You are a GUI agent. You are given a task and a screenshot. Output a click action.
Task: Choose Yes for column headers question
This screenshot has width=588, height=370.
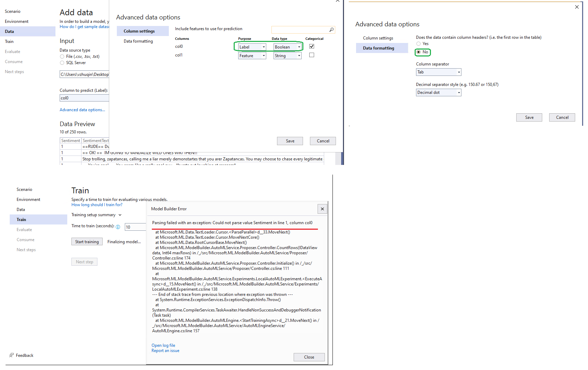click(418, 44)
